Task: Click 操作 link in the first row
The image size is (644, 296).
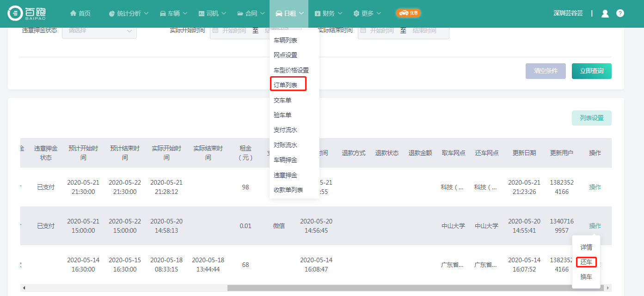Action: pyautogui.click(x=595, y=187)
